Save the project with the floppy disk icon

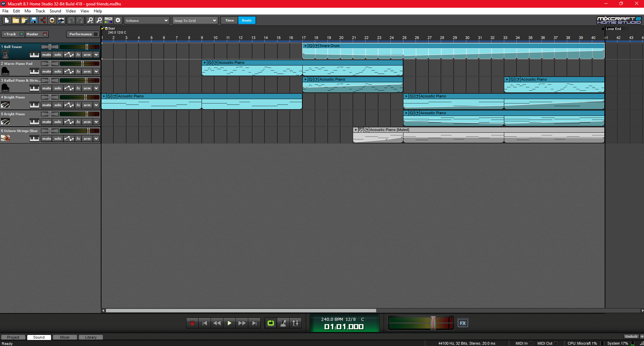pos(34,20)
